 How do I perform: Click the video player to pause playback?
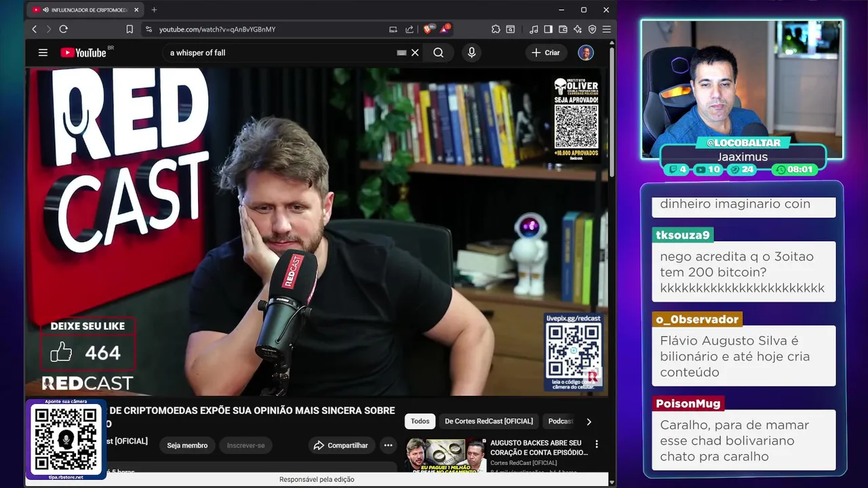(x=317, y=230)
